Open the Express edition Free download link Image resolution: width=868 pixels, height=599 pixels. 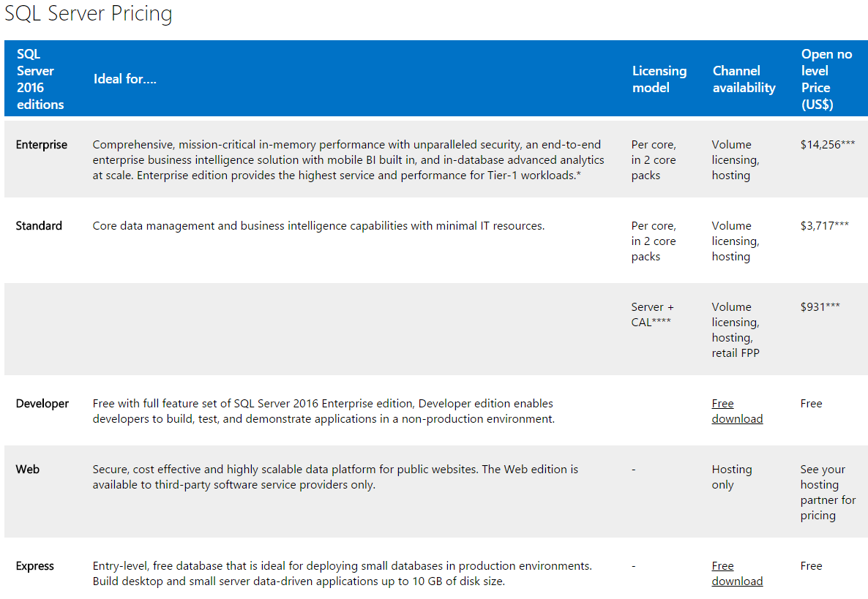point(737,573)
